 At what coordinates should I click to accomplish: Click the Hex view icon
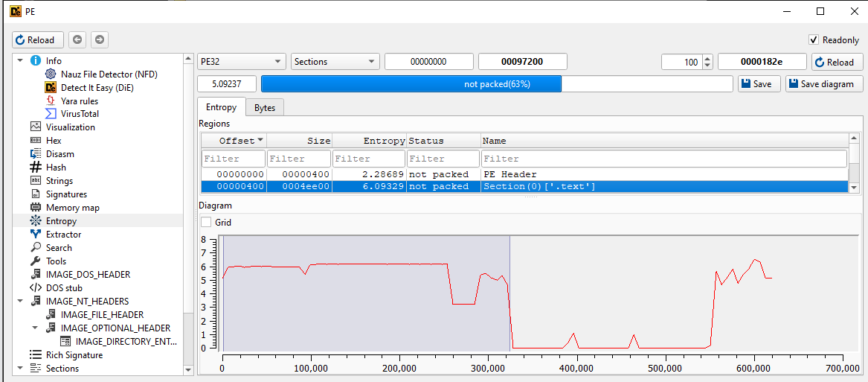(36, 140)
